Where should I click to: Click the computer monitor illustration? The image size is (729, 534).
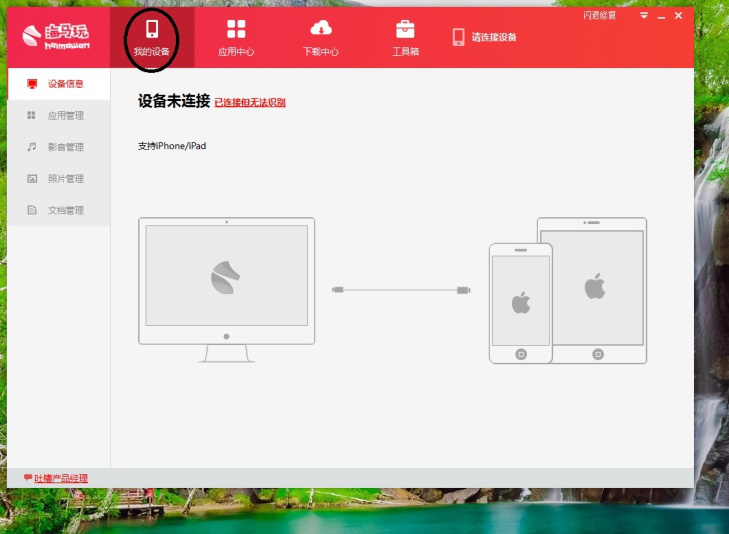click(226, 283)
